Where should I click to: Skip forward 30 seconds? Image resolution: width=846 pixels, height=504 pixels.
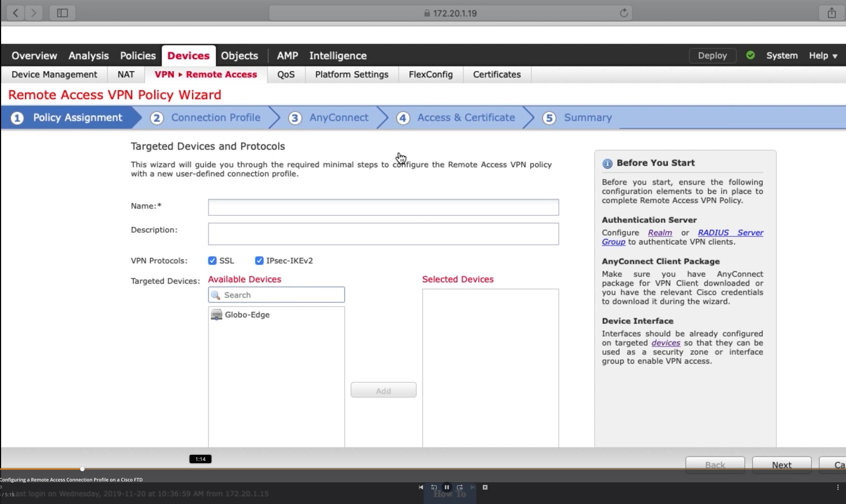click(x=460, y=487)
